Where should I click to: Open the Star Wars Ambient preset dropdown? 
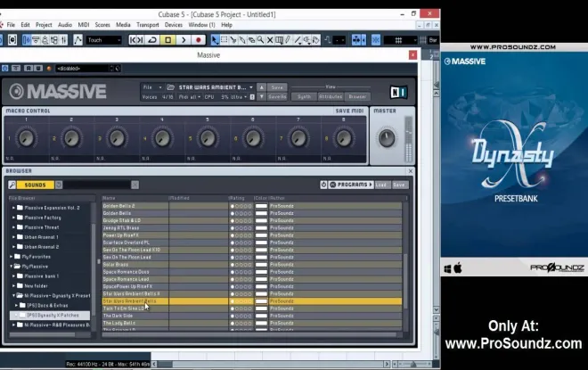(x=216, y=87)
